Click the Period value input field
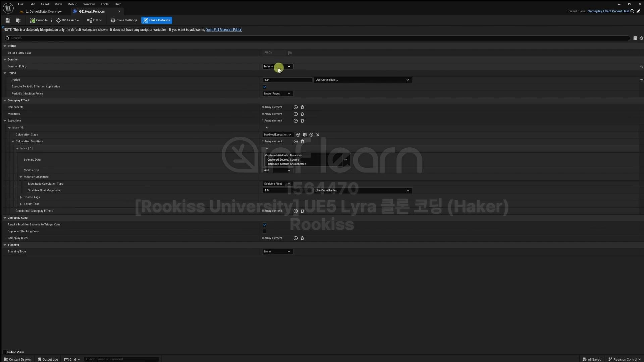Image resolution: width=644 pixels, height=362 pixels. tap(287, 80)
